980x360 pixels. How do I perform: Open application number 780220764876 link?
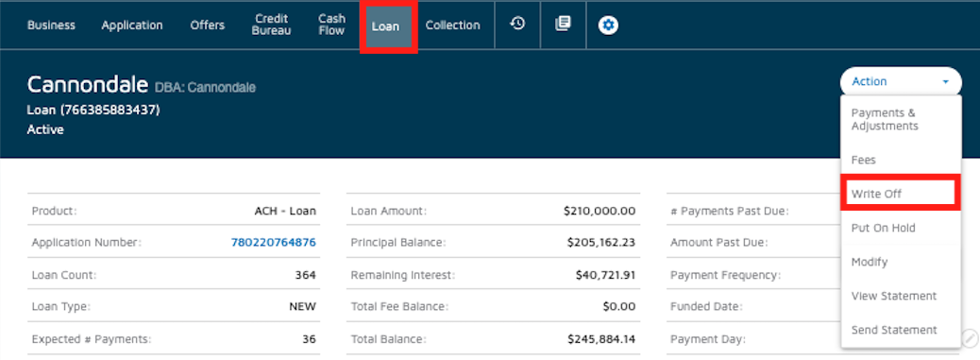(273, 243)
